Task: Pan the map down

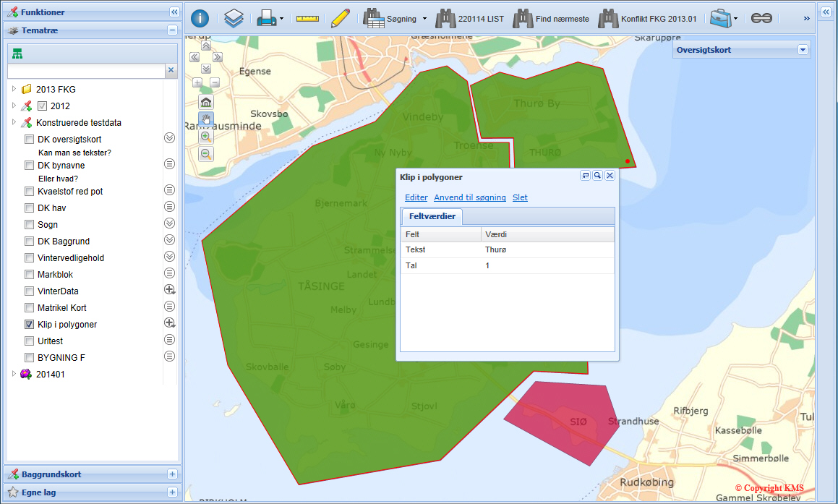Action: [206, 69]
